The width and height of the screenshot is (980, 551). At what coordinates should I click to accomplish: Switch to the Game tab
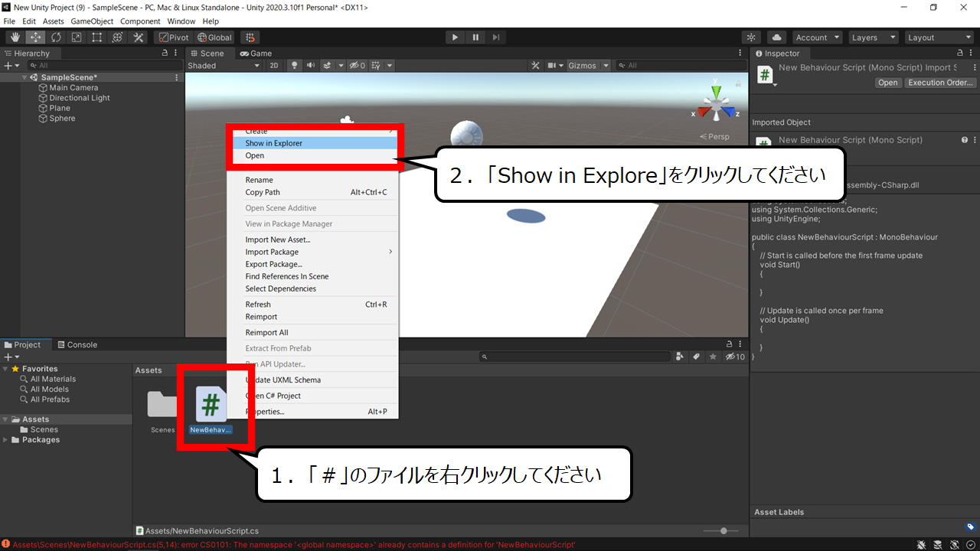click(x=256, y=54)
